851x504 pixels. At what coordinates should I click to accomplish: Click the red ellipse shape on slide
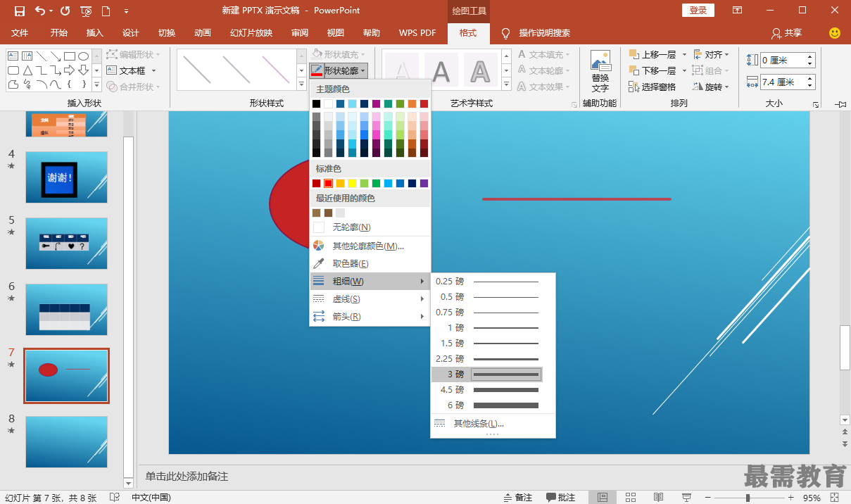click(290, 206)
